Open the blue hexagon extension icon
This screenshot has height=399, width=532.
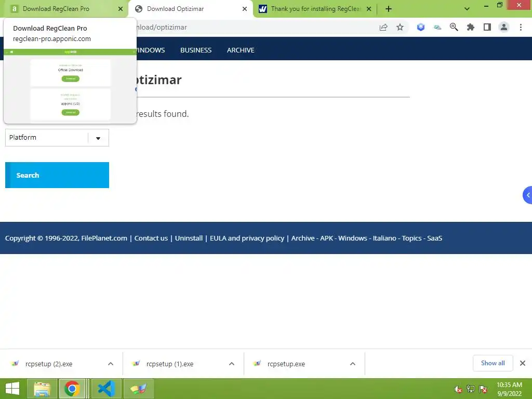[421, 27]
